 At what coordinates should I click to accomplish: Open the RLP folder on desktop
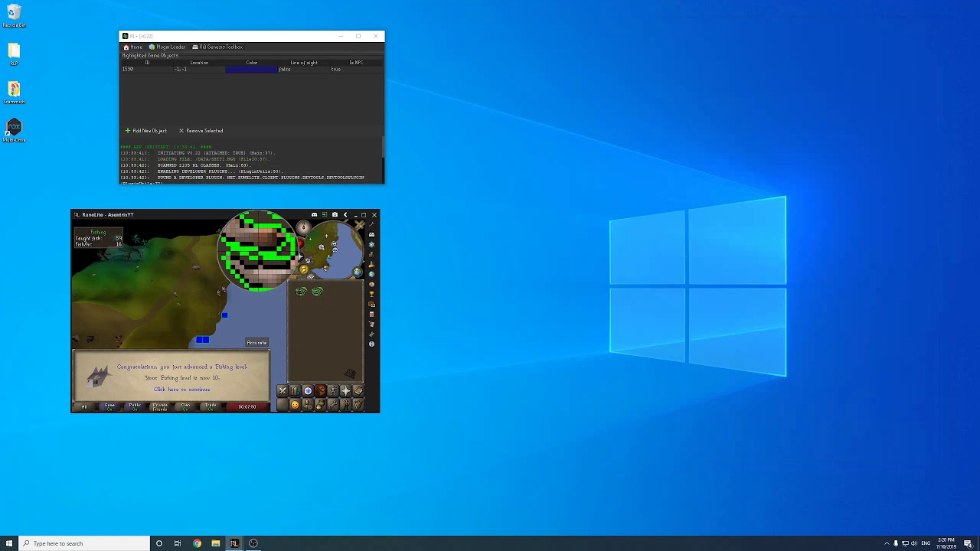[x=14, y=54]
